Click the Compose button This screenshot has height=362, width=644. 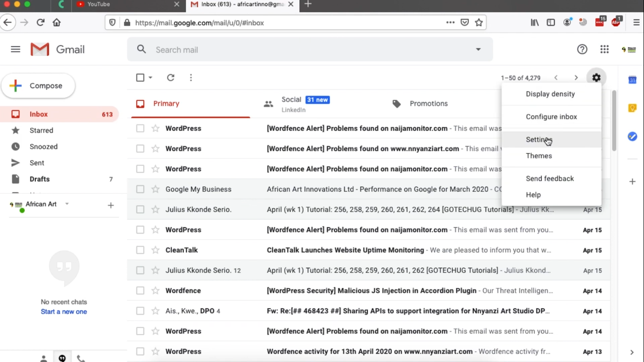(38, 86)
